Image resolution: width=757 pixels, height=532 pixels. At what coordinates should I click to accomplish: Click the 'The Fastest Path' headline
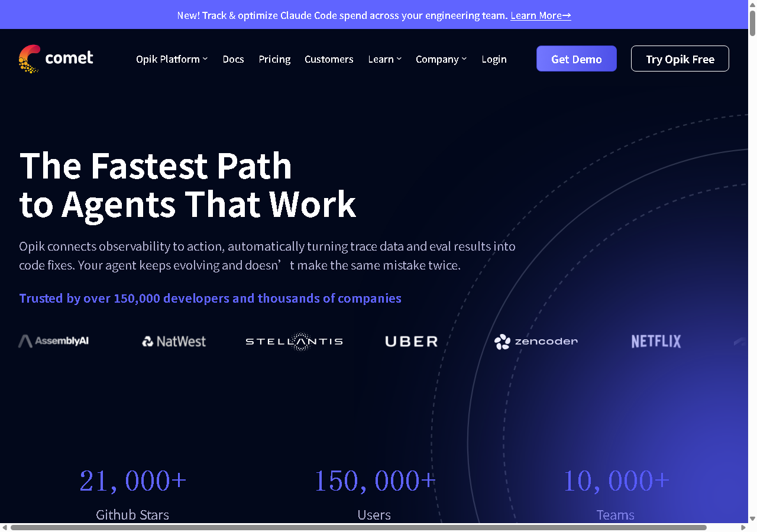point(156,166)
